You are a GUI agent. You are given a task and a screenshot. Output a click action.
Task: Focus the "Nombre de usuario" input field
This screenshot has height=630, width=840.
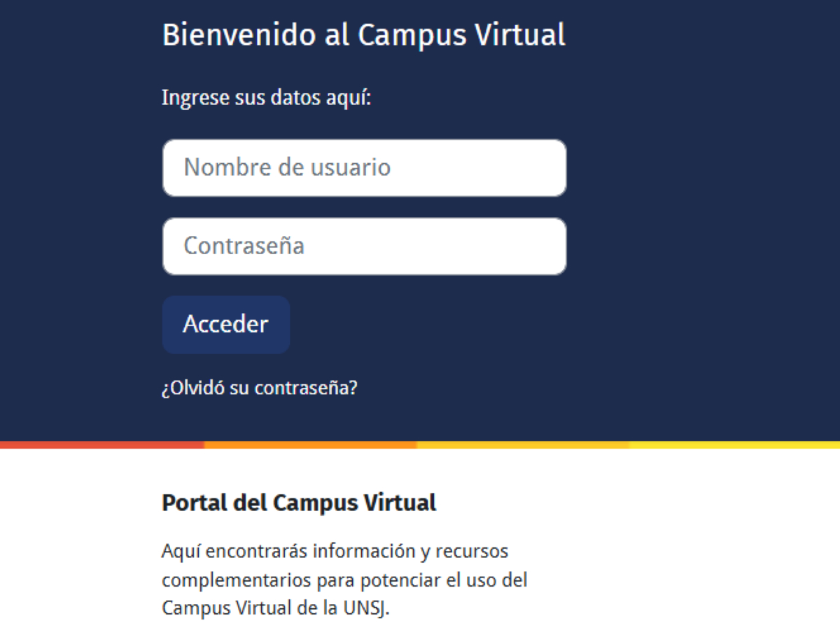(x=364, y=168)
